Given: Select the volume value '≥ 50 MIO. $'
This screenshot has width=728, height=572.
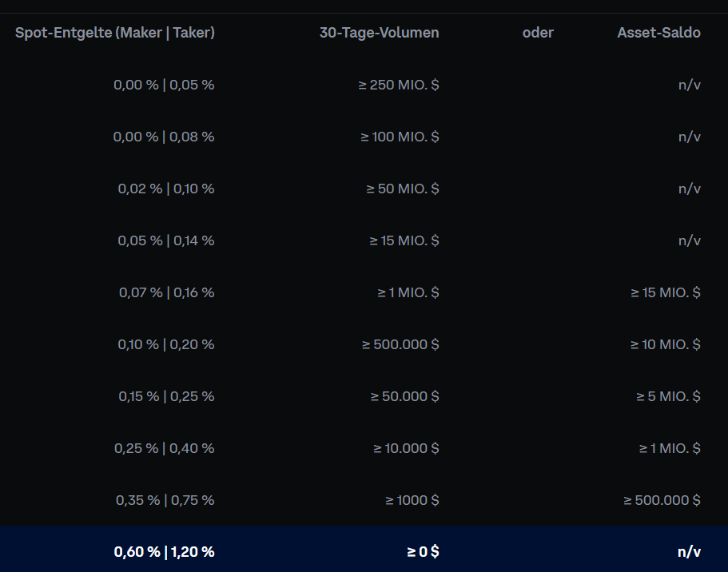Looking at the screenshot, I should point(403,189).
